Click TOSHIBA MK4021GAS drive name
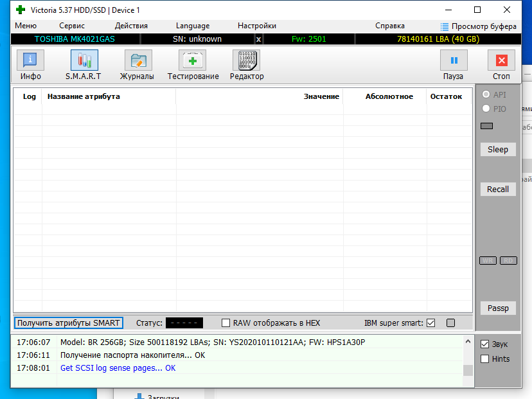The image size is (532, 399). tap(75, 39)
